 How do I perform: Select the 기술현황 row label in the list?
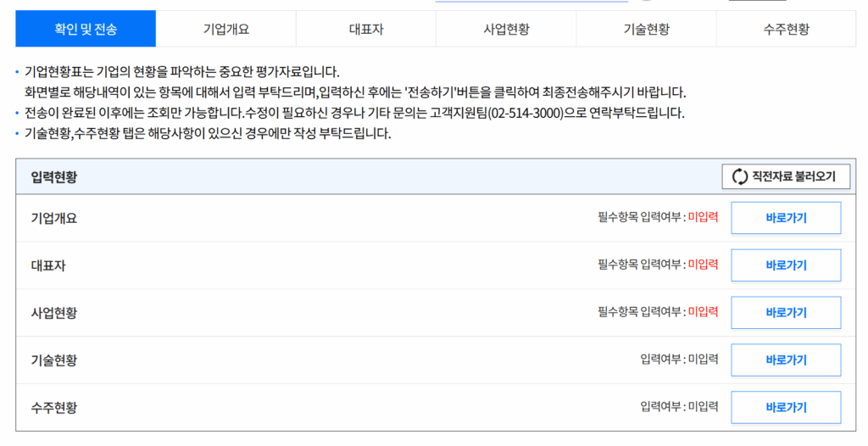click(x=54, y=360)
